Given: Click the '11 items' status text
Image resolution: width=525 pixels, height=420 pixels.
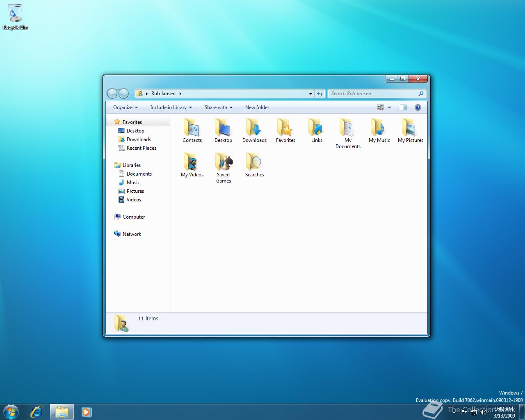Looking at the screenshot, I should [148, 319].
